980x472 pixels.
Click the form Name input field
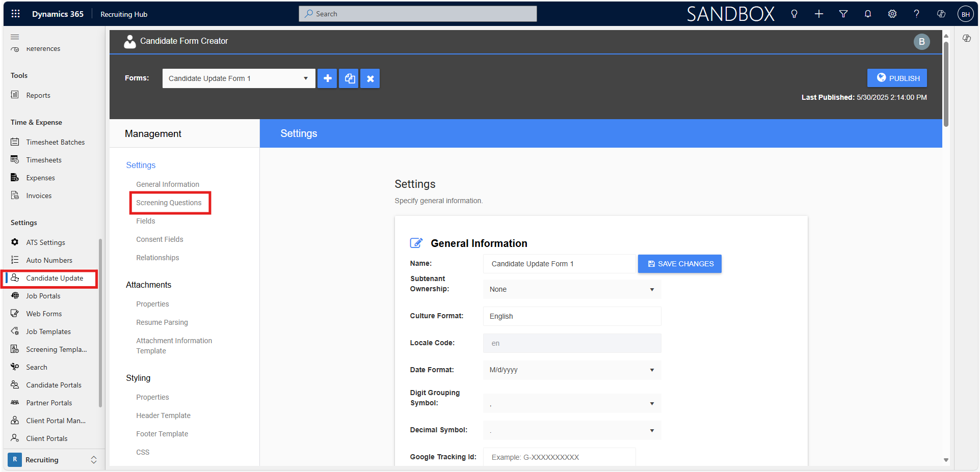pyautogui.click(x=560, y=264)
